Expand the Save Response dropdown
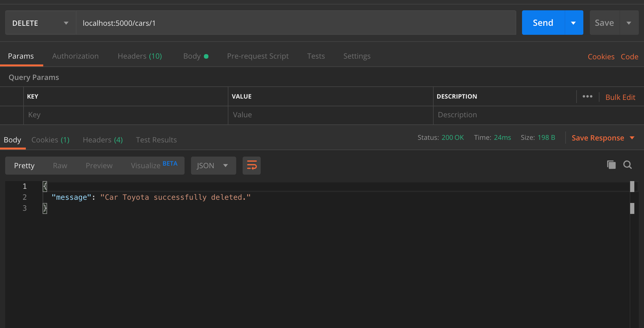Viewport: 644px width, 328px height. (x=632, y=138)
